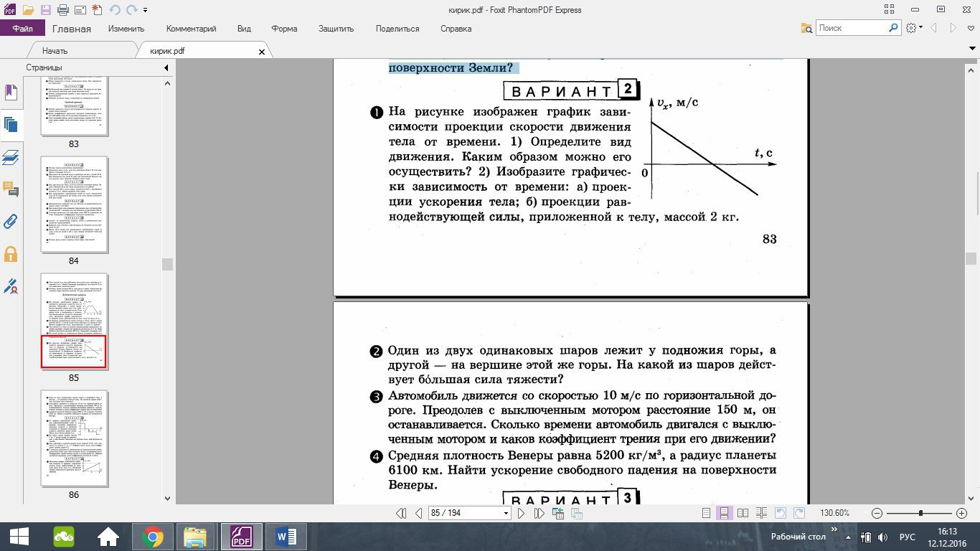The height and width of the screenshot is (551, 980).
Task: Click the zoom slider handle
Action: click(920, 514)
